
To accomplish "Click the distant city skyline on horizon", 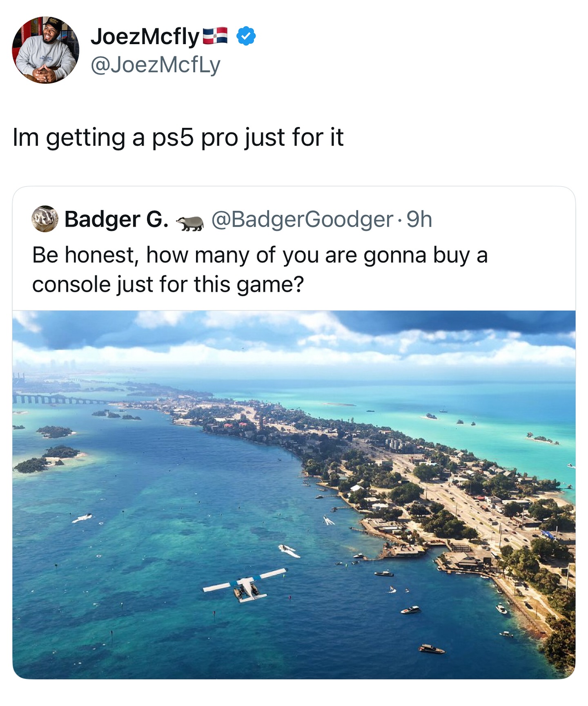I will pos(61,364).
